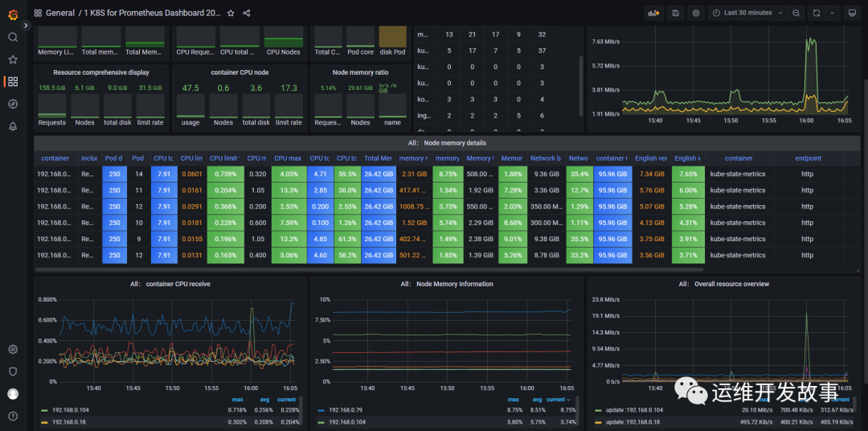Open dashboard settings gear in toolbar

(x=696, y=13)
